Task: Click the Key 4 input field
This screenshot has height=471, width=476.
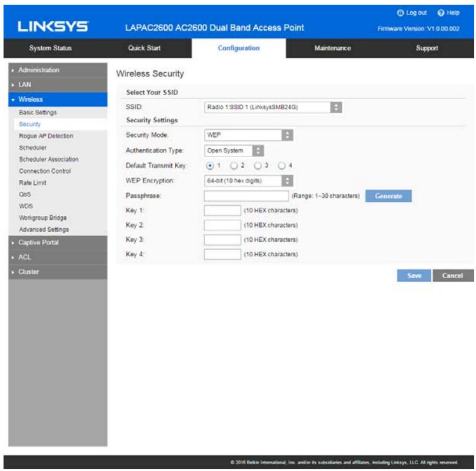Action: pos(222,254)
